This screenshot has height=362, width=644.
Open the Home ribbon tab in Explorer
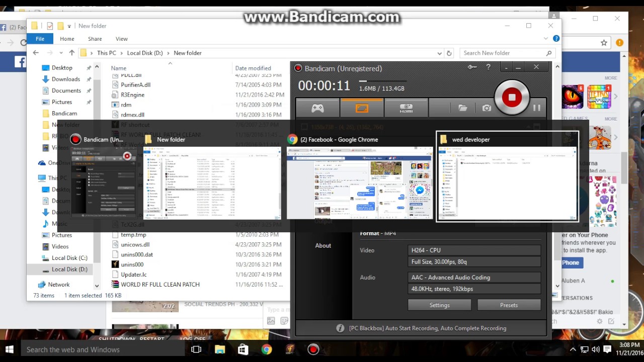tap(67, 39)
